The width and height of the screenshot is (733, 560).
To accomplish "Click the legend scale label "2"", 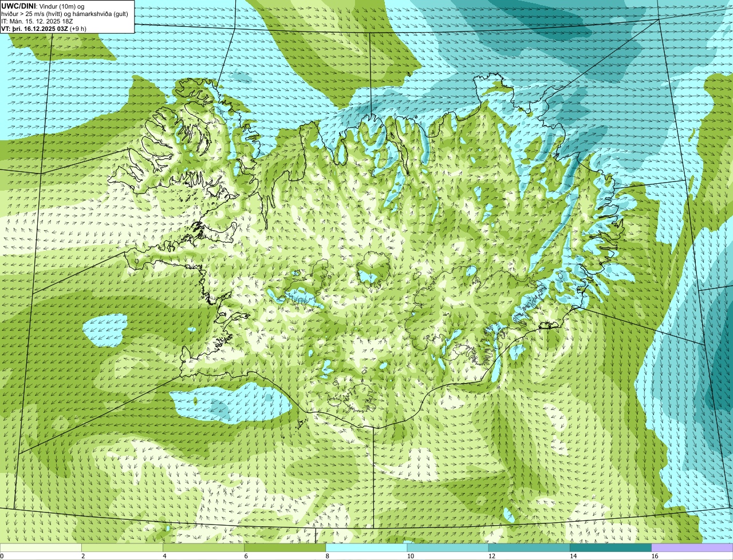I will (x=83, y=556).
